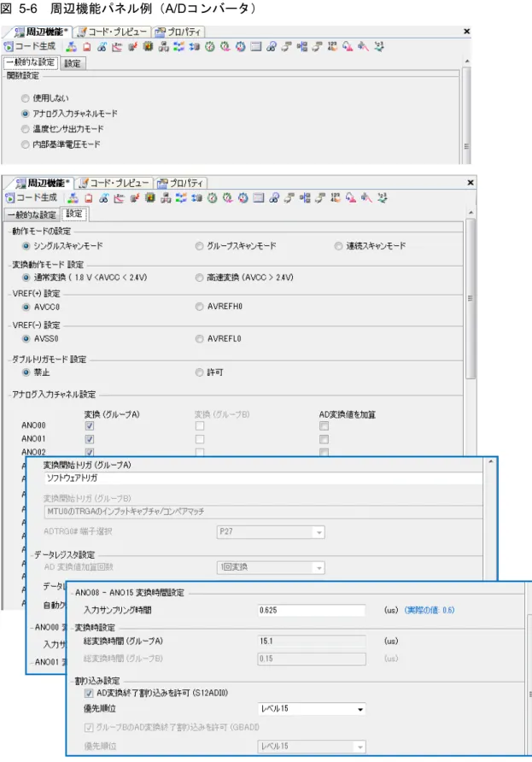Switch to コード・プレビュー tab in lower panel
This screenshot has width=532, height=762.
[114, 183]
